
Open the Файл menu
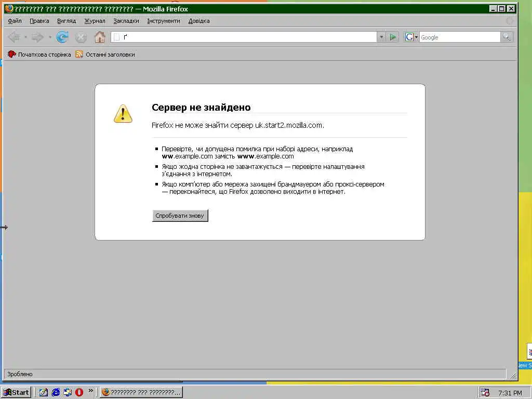[15, 21]
